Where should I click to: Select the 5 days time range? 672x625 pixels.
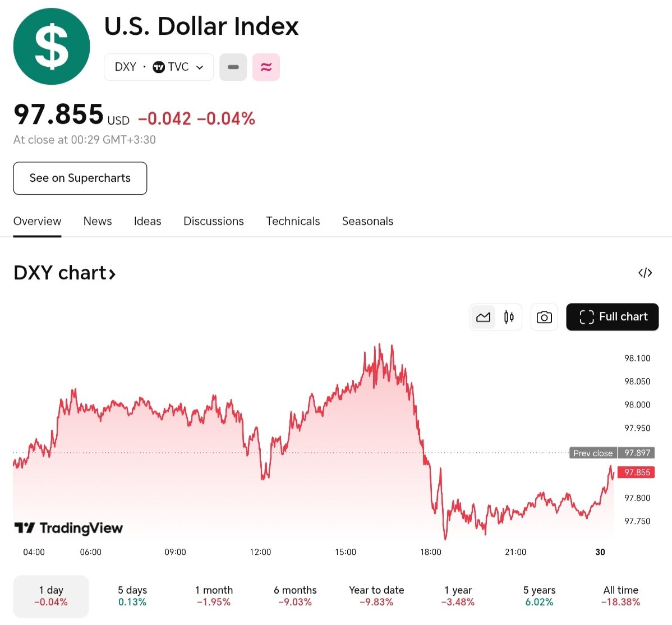pos(132,596)
